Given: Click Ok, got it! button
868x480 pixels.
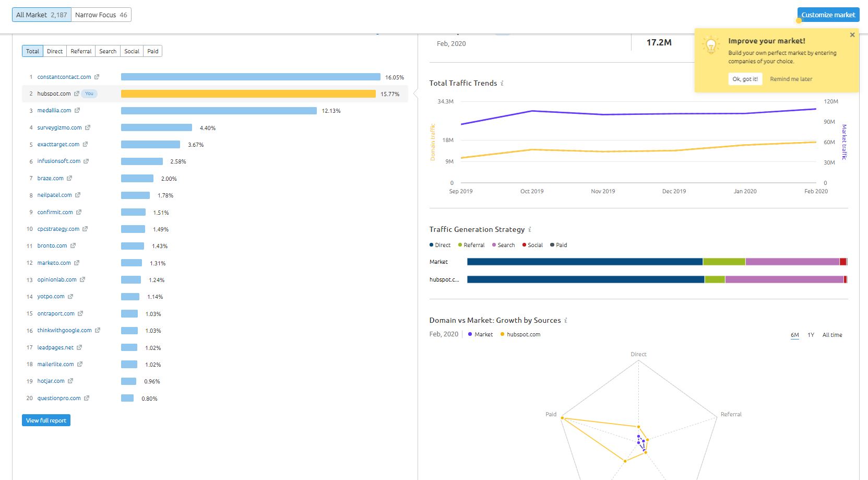Looking at the screenshot, I should [x=745, y=79].
